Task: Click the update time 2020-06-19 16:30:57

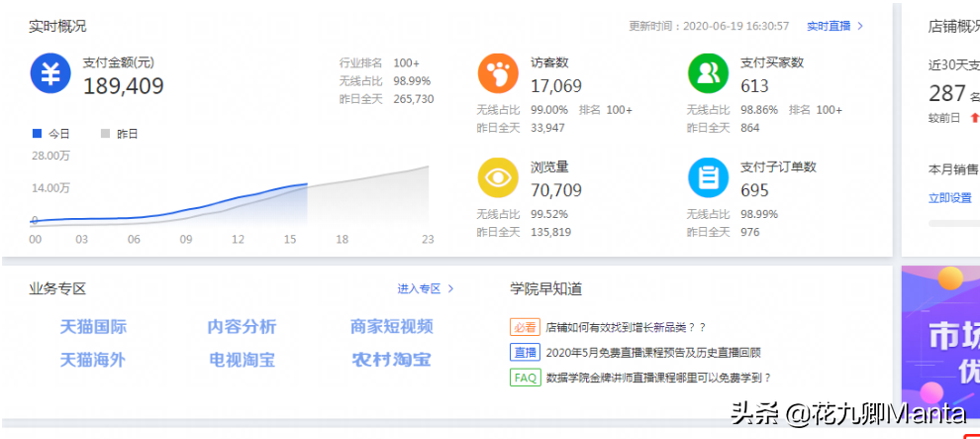Action: [x=709, y=27]
